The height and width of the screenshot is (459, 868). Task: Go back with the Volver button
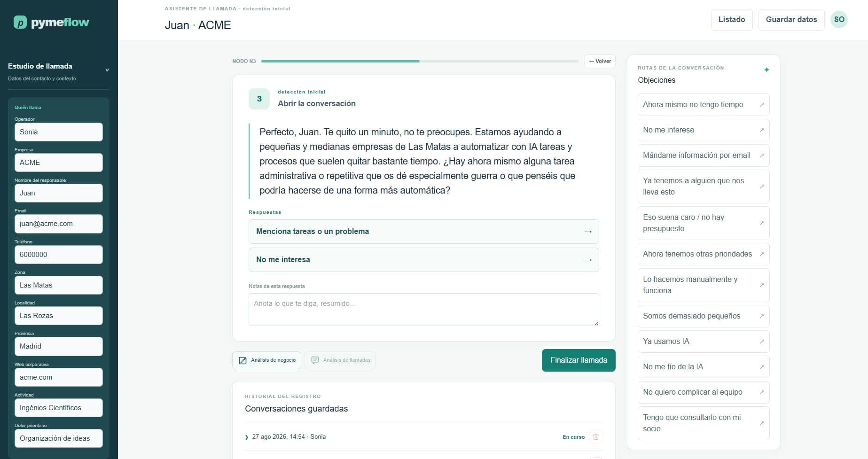[600, 62]
